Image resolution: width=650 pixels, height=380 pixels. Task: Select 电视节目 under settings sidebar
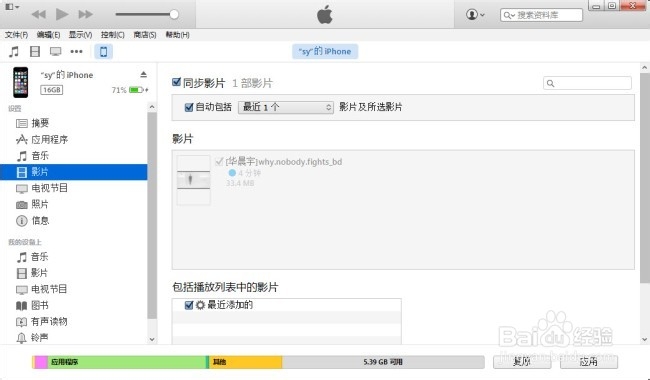[74, 188]
